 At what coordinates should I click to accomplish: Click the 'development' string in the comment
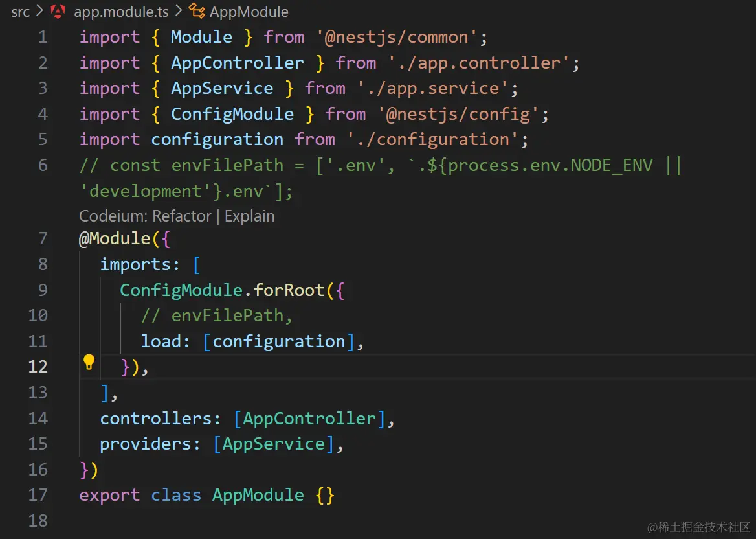(x=145, y=192)
